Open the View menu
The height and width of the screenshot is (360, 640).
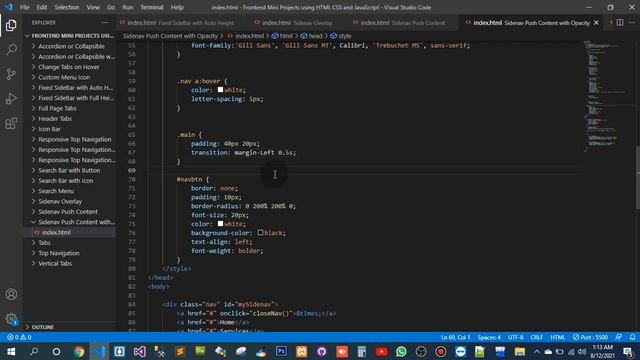tap(93, 7)
